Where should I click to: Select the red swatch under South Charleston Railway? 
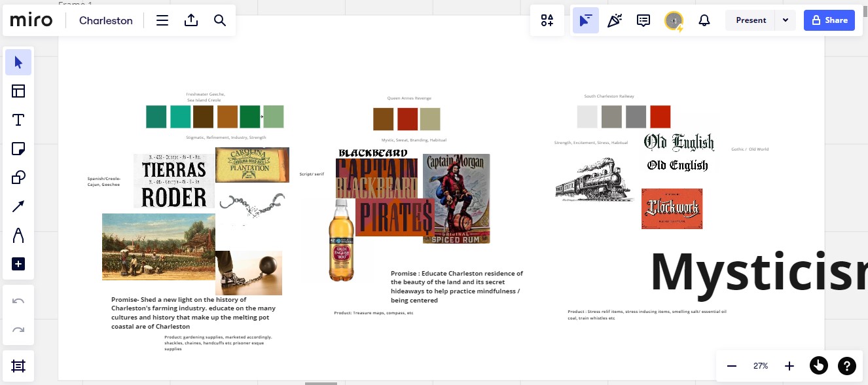tap(660, 117)
